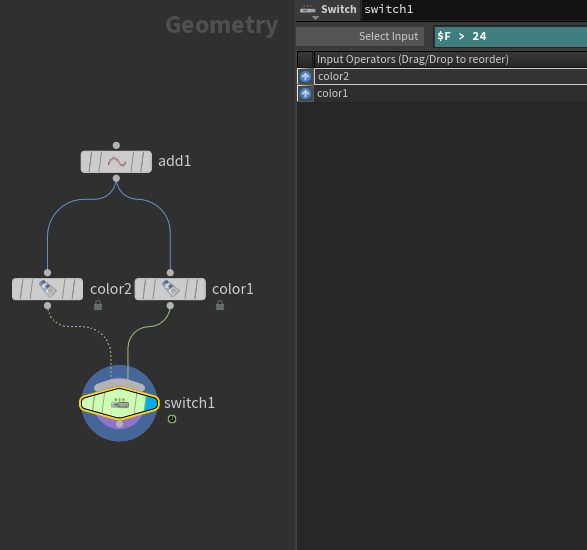Edit the switch1 node name field
Image resolution: width=587 pixels, height=550 pixels.
(x=475, y=9)
